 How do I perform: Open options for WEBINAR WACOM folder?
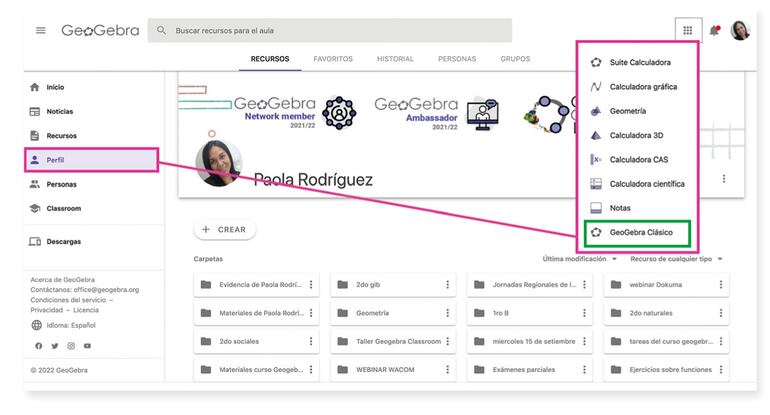tap(447, 369)
